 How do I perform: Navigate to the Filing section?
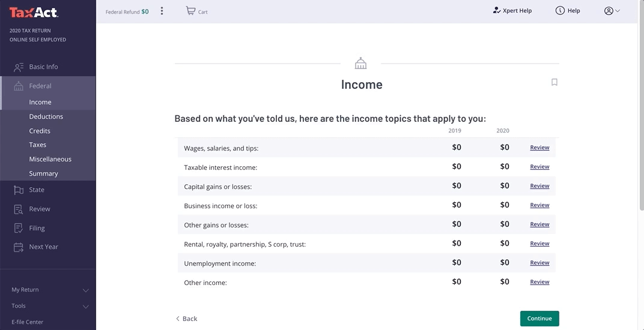click(37, 228)
